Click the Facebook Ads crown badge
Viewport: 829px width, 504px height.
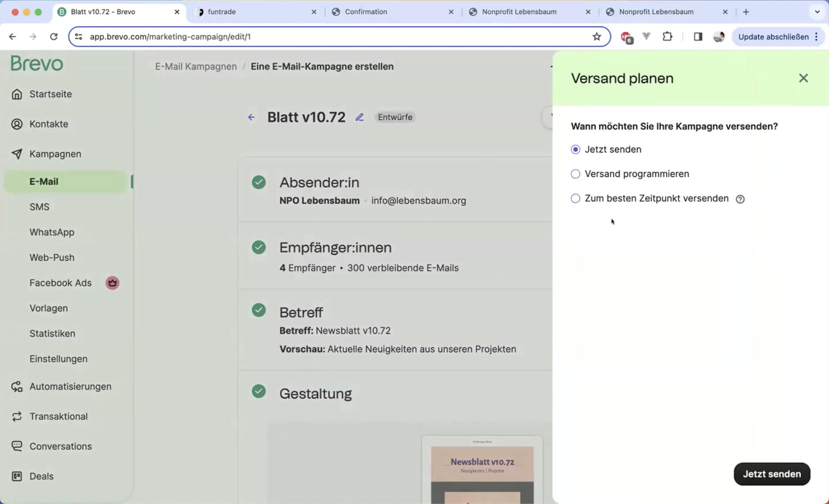(x=112, y=283)
